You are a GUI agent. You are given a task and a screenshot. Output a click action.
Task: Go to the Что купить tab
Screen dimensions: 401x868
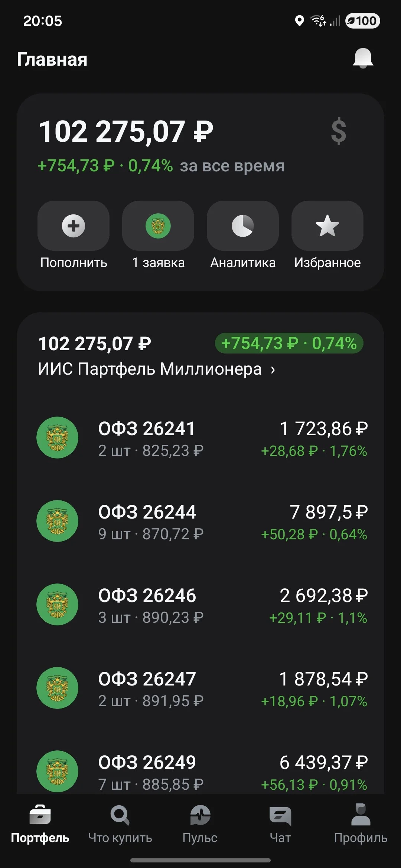point(120,824)
